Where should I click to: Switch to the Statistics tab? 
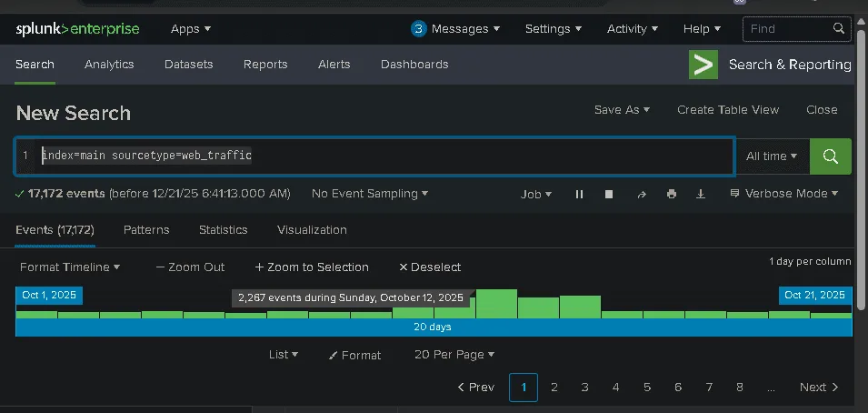tap(223, 230)
